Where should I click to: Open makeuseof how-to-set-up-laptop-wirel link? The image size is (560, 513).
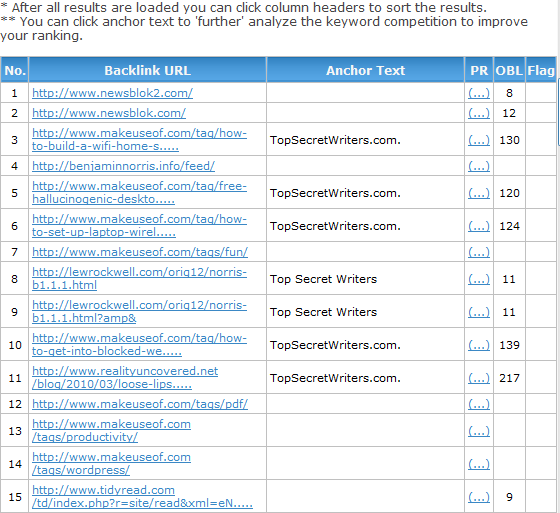tap(139, 225)
